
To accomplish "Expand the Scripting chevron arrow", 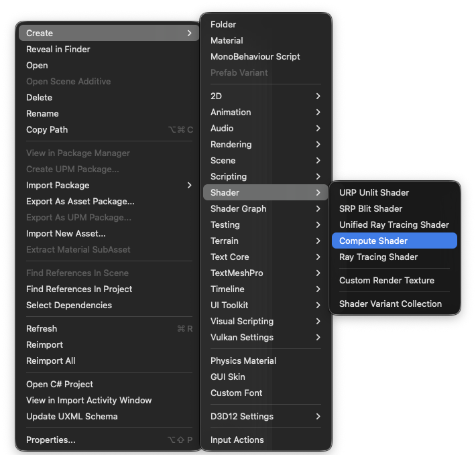I will tap(318, 176).
